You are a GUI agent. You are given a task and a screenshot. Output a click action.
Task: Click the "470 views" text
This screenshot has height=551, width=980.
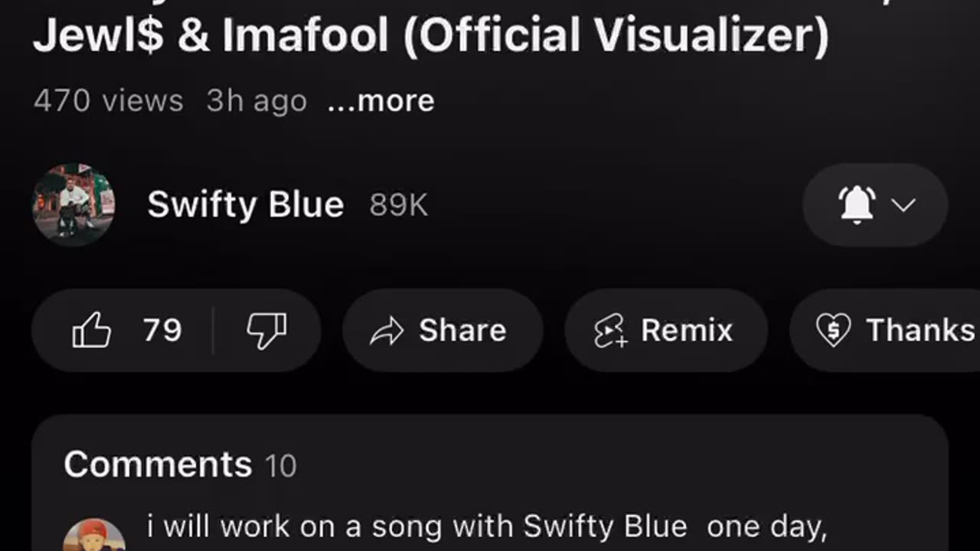[x=109, y=101]
